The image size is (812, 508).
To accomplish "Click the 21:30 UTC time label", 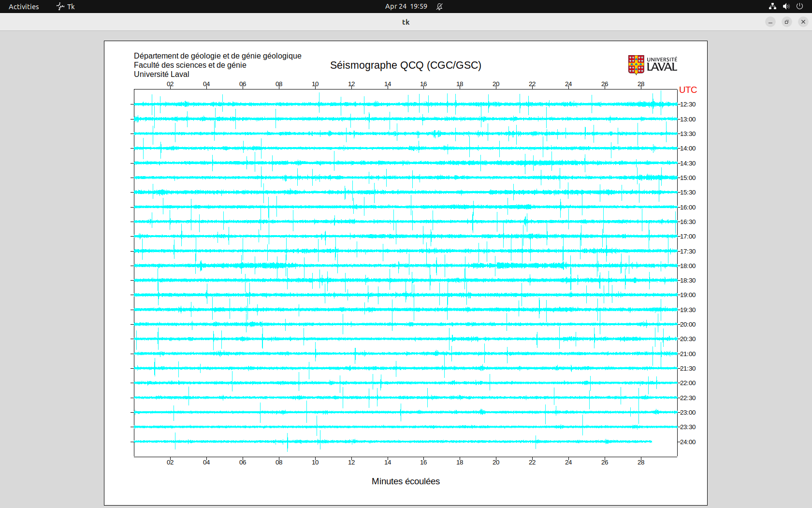I will point(688,369).
